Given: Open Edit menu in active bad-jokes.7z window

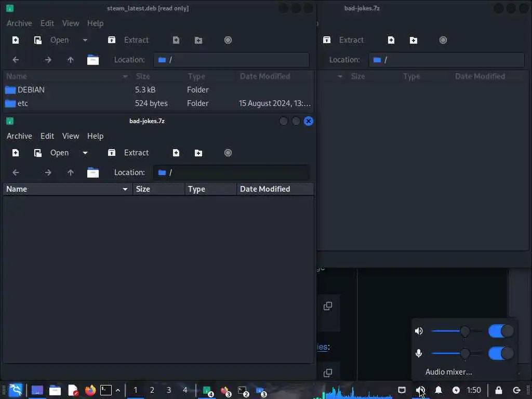Looking at the screenshot, I should [x=47, y=136].
